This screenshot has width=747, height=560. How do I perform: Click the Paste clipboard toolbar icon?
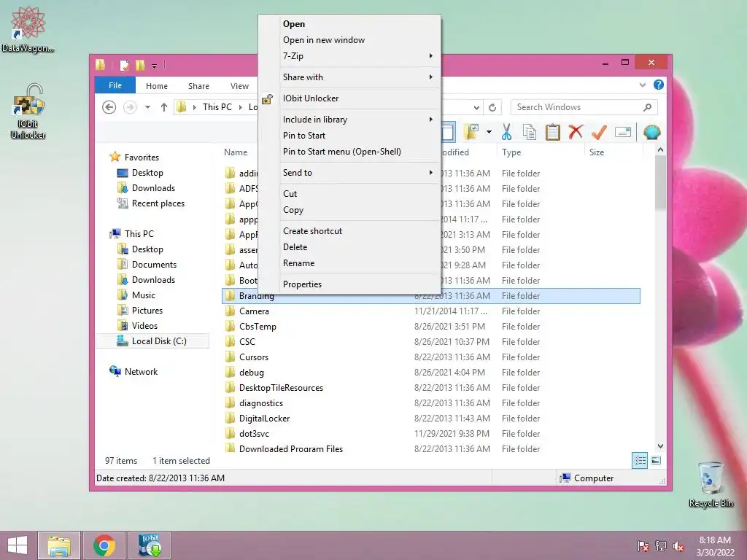(553, 133)
